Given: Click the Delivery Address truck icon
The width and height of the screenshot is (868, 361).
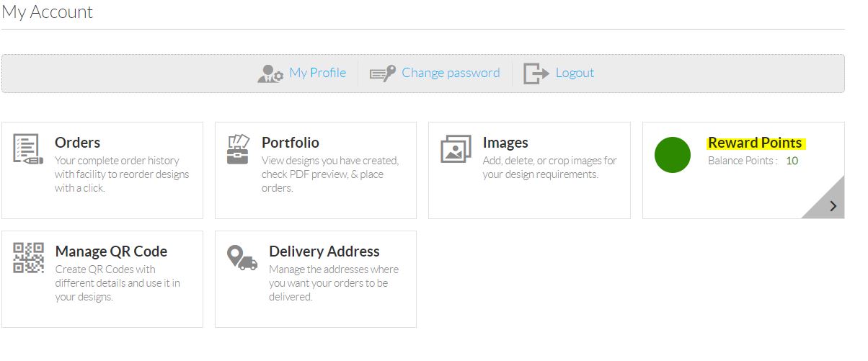Looking at the screenshot, I should tap(242, 257).
